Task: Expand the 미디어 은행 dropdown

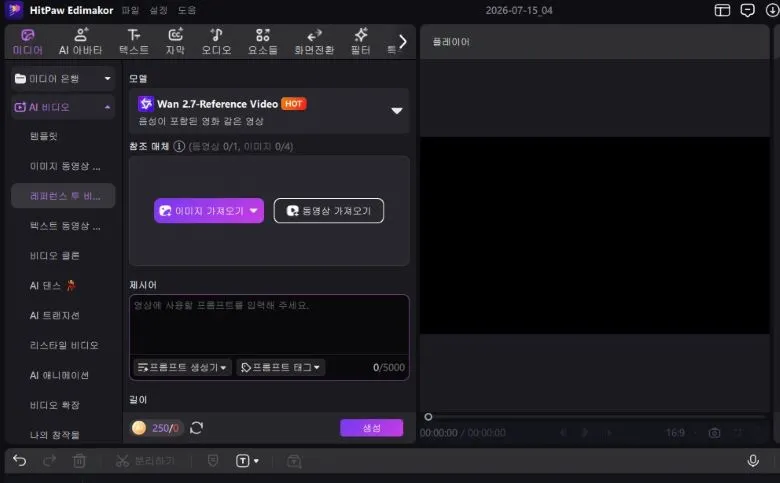Action: [x=63, y=79]
